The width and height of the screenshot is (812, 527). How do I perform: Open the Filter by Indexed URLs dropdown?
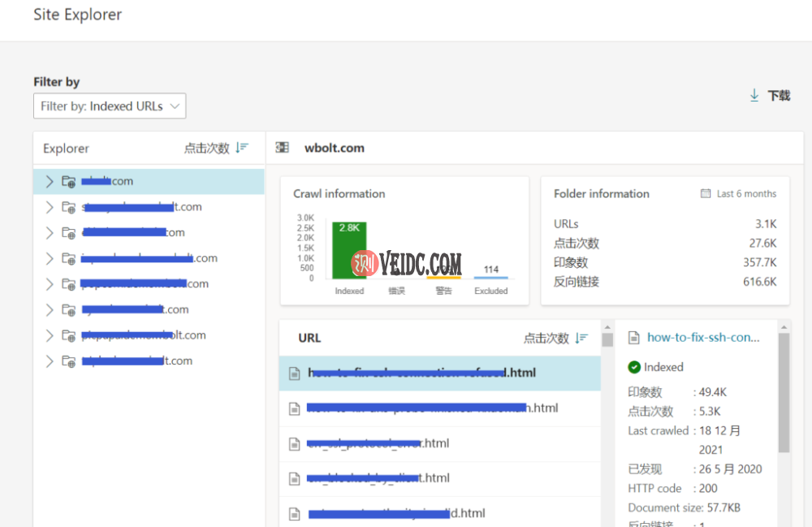pos(110,106)
